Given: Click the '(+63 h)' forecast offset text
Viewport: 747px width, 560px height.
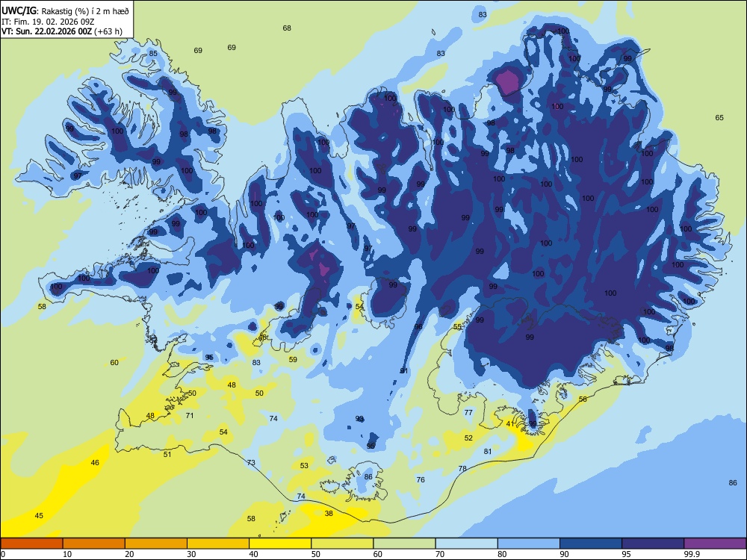Looking at the screenshot, I should point(108,31).
